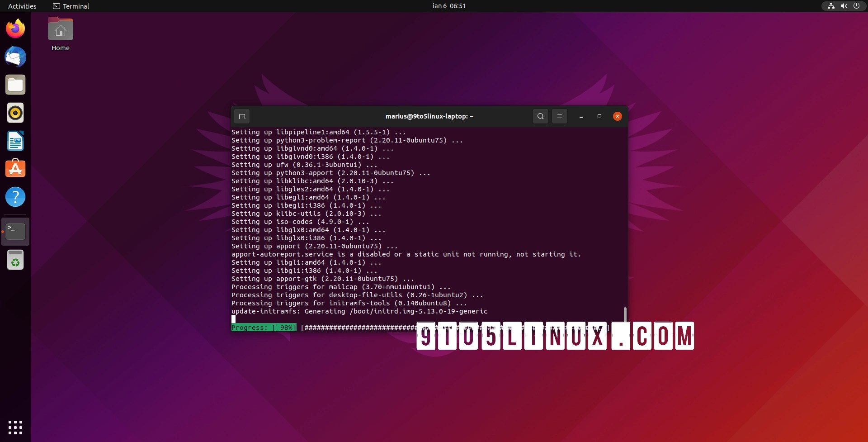Launch the Files application
The width and height of the screenshot is (868, 442).
[x=15, y=85]
